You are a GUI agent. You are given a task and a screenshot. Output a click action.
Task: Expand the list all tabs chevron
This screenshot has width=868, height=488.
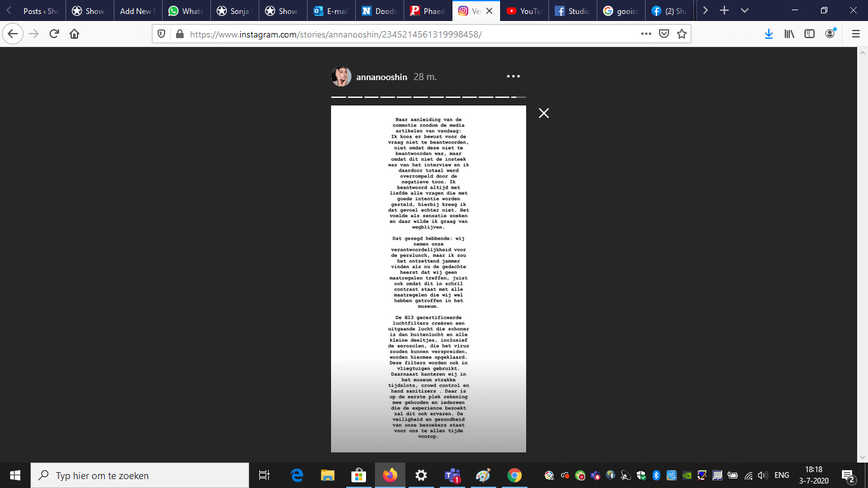pos(745,11)
